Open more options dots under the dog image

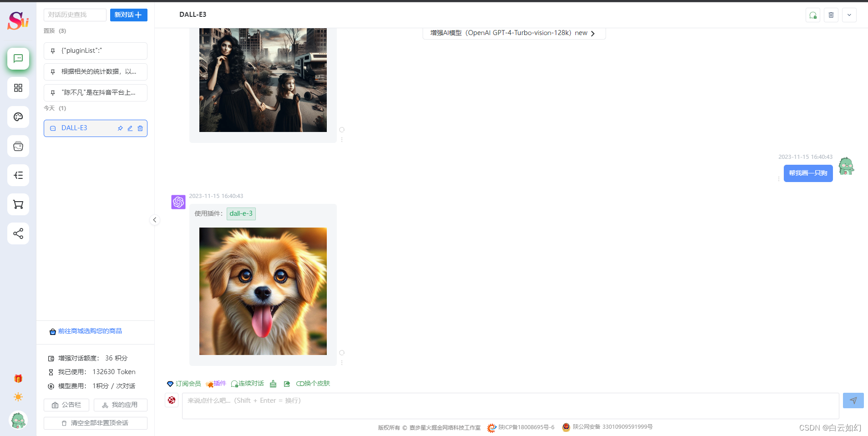(342, 363)
